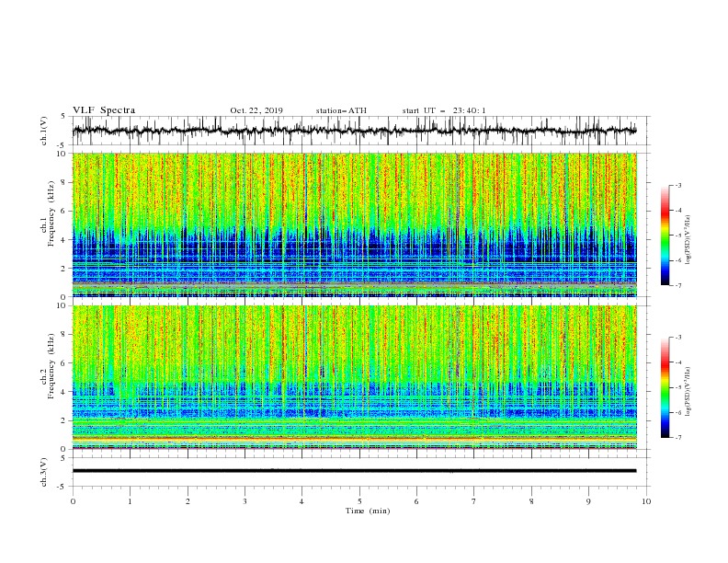This screenshot has height=563, width=728.
Task: Click tick label "3" on the Time axis
Action: point(245,501)
